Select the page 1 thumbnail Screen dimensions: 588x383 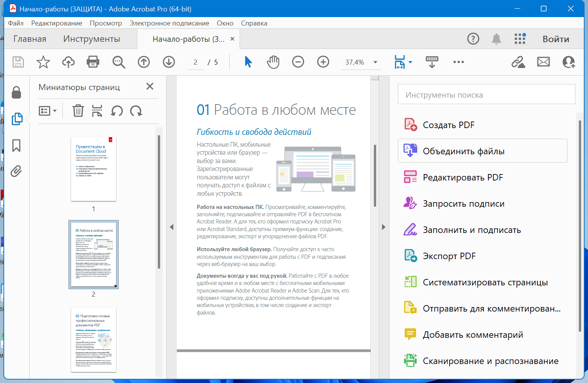pos(94,169)
